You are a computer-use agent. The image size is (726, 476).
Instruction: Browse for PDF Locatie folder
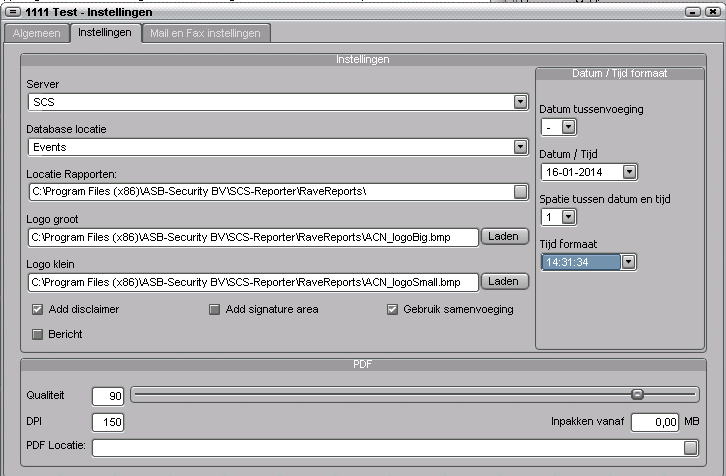coord(690,448)
